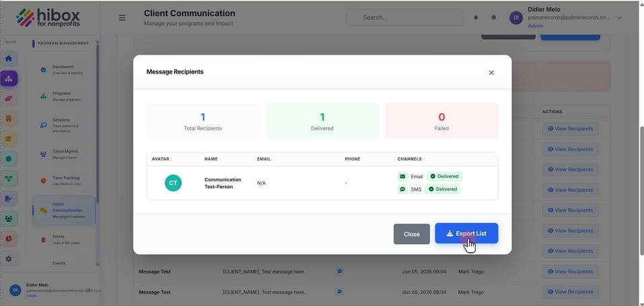The width and height of the screenshot is (644, 306).
Task: Open the people group rail icon
Action: tap(9, 218)
